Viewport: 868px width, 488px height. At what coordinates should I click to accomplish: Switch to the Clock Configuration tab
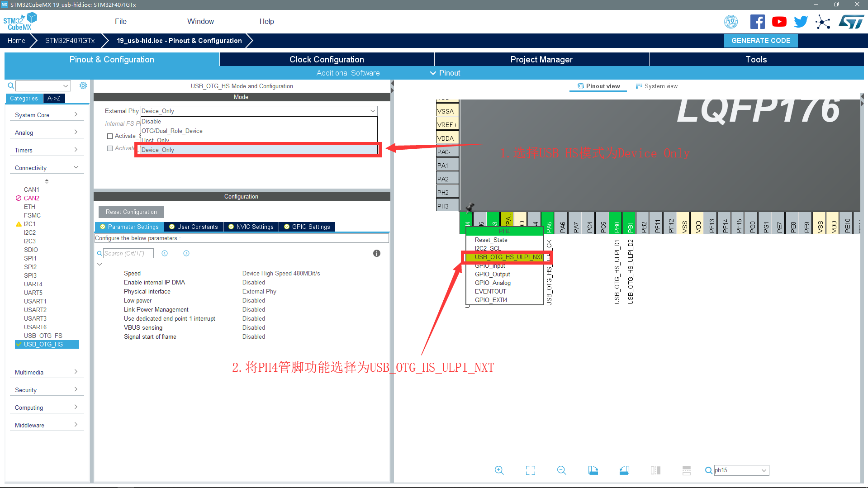point(327,59)
